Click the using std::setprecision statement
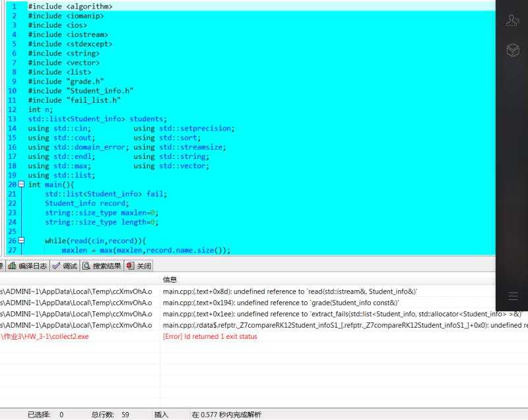Viewport: 528px width, 420px height. (184, 128)
